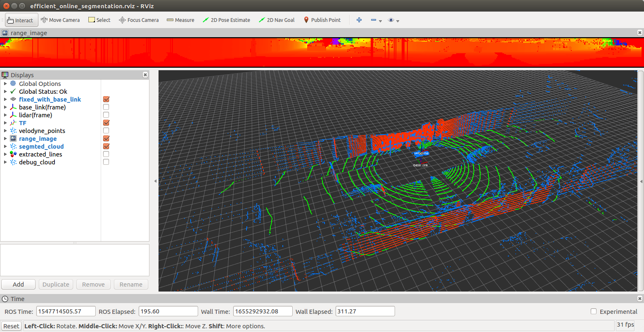The image size is (644, 332).
Task: Select the 2D Pose Estimate tool
Action: tap(226, 20)
